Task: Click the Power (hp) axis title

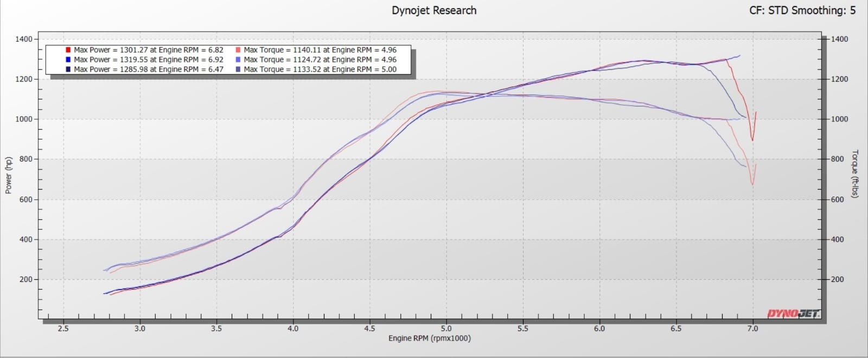Action: pyautogui.click(x=8, y=175)
